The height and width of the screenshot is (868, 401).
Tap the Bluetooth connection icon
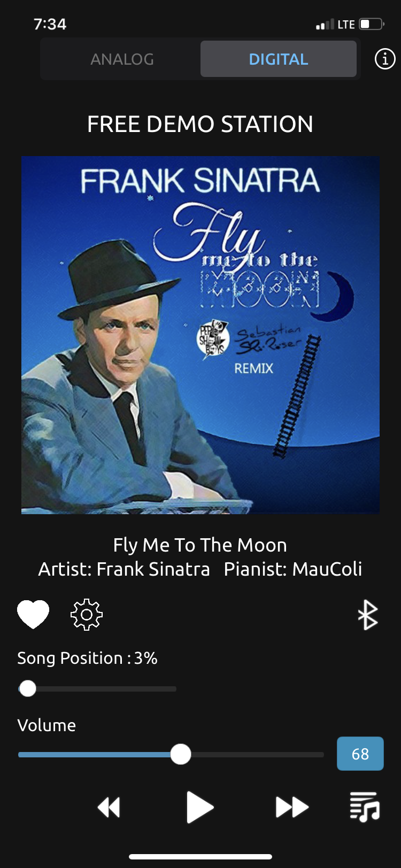[368, 615]
